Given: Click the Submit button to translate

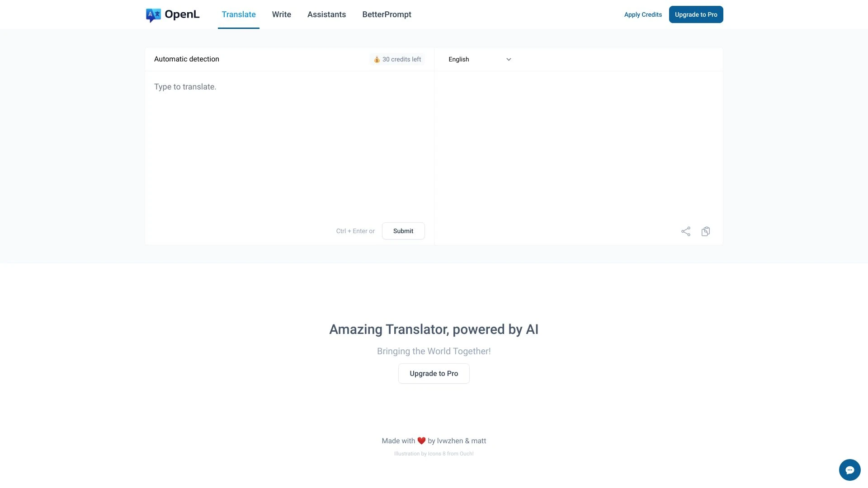Looking at the screenshot, I should [x=403, y=230].
